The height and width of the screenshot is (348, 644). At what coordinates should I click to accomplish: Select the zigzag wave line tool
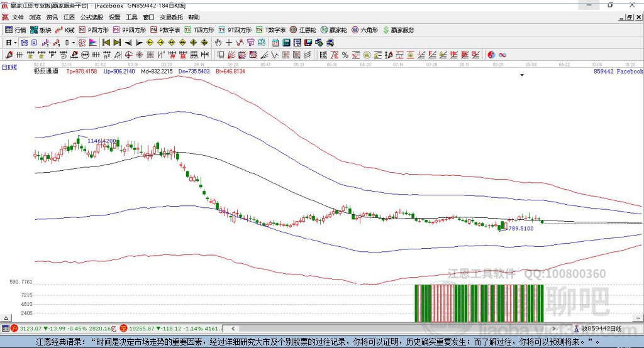[275, 55]
